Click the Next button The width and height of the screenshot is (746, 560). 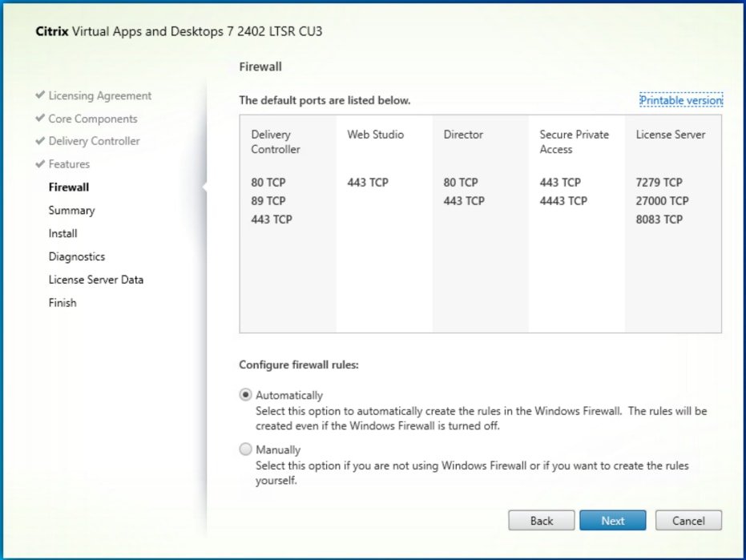tap(613, 521)
